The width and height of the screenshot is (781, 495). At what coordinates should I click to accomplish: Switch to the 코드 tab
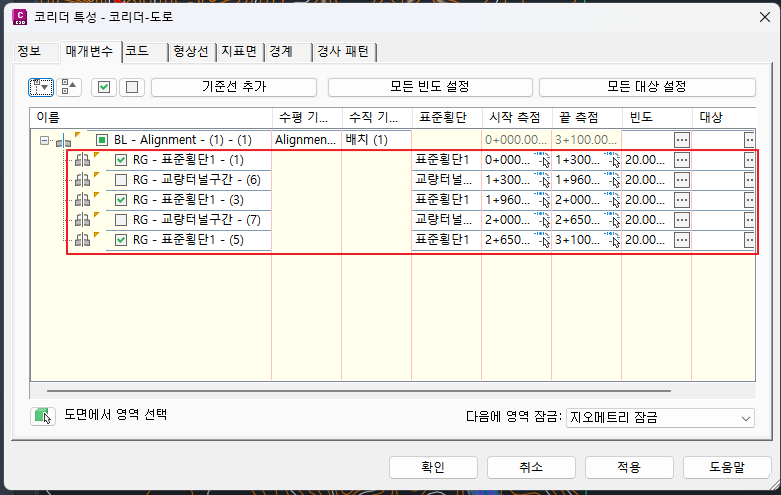point(137,51)
